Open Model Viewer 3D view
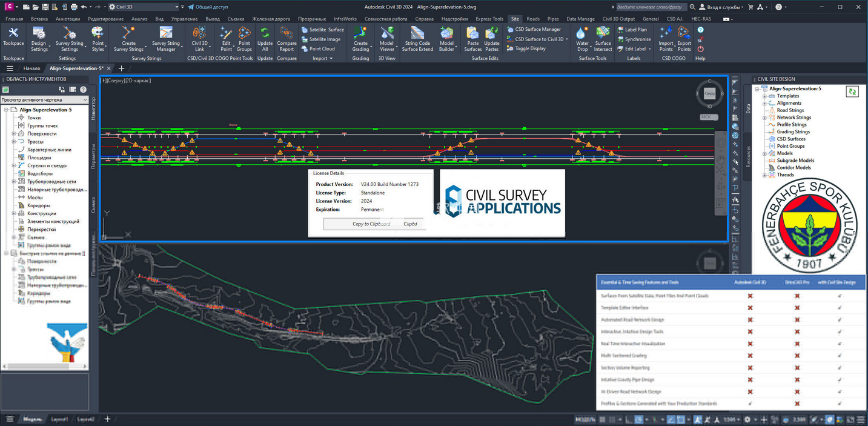 pos(386,38)
